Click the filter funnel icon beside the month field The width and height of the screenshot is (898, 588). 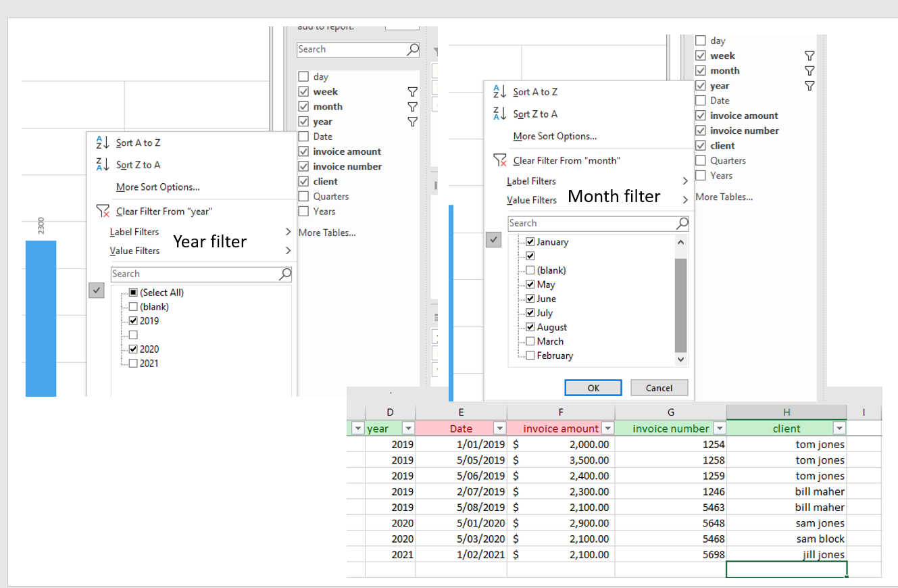click(x=413, y=106)
